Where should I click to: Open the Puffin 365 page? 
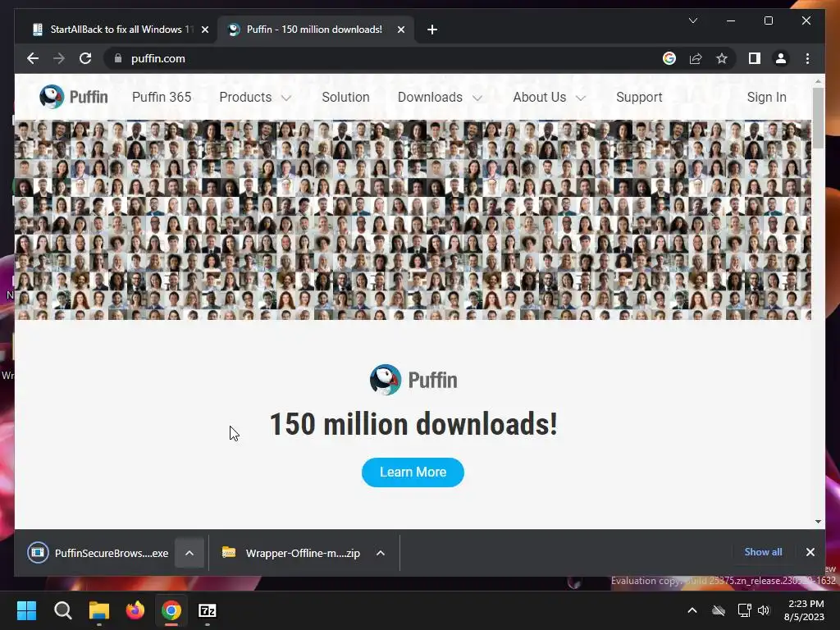click(x=162, y=97)
